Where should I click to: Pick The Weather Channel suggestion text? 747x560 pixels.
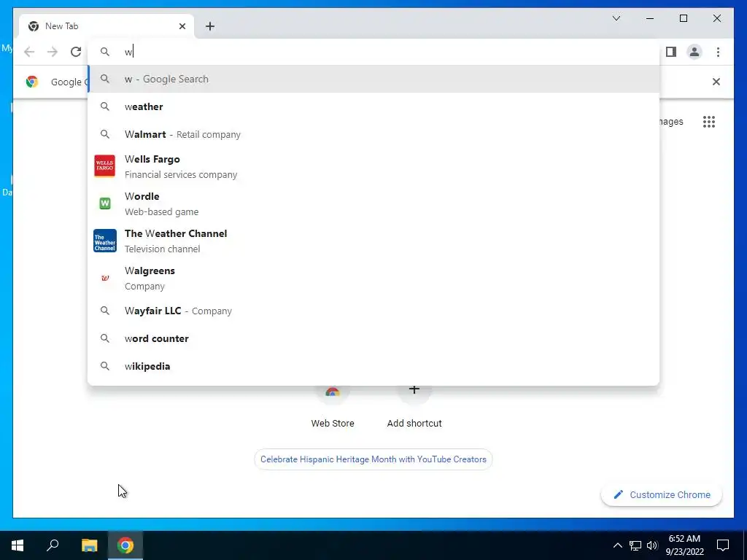point(176,241)
